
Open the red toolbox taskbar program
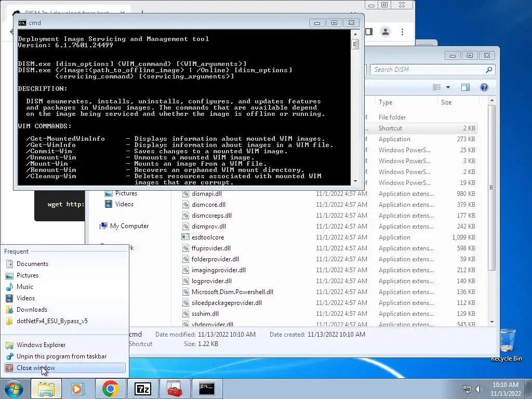[x=175, y=389]
